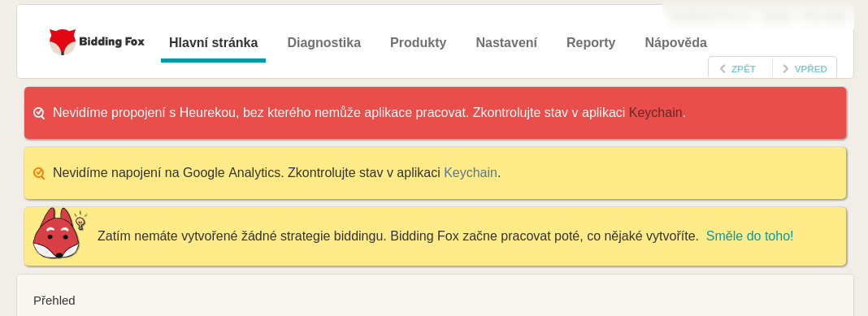The image size is (868, 316).
Task: Follow the Směle do toho! link
Action: point(749,236)
